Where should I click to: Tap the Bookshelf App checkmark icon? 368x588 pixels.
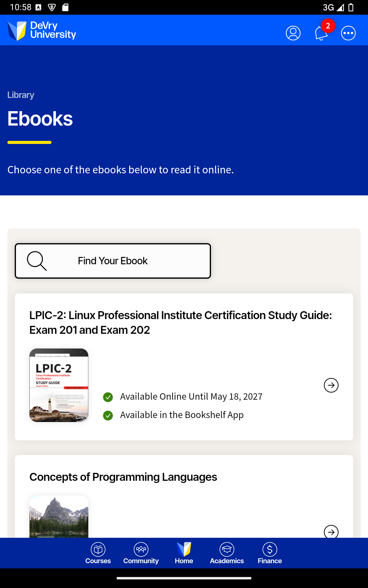108,416
